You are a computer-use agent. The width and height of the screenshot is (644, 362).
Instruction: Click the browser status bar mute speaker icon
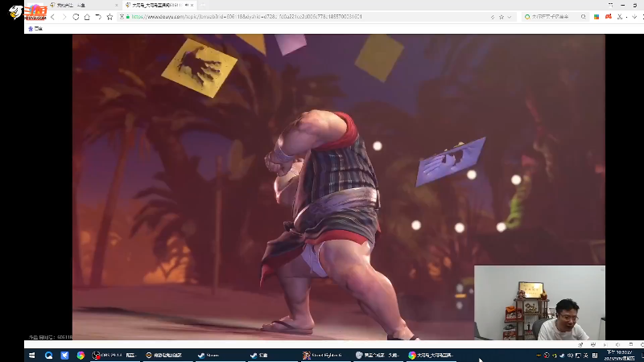(x=617, y=345)
